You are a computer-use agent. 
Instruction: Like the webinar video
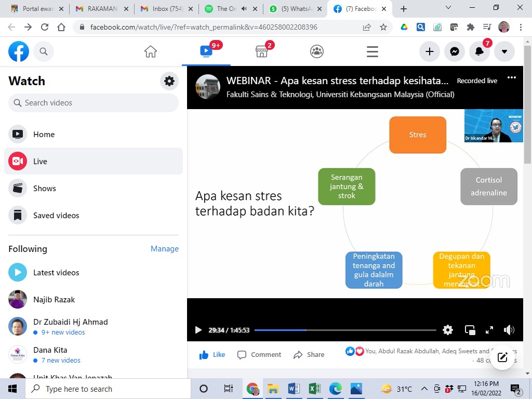[212, 355]
